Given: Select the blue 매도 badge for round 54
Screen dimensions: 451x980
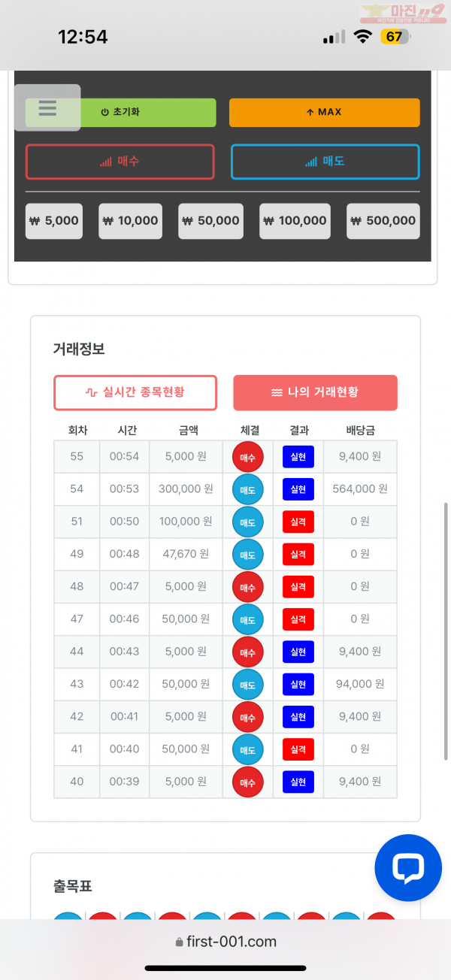Looking at the screenshot, I should [248, 489].
